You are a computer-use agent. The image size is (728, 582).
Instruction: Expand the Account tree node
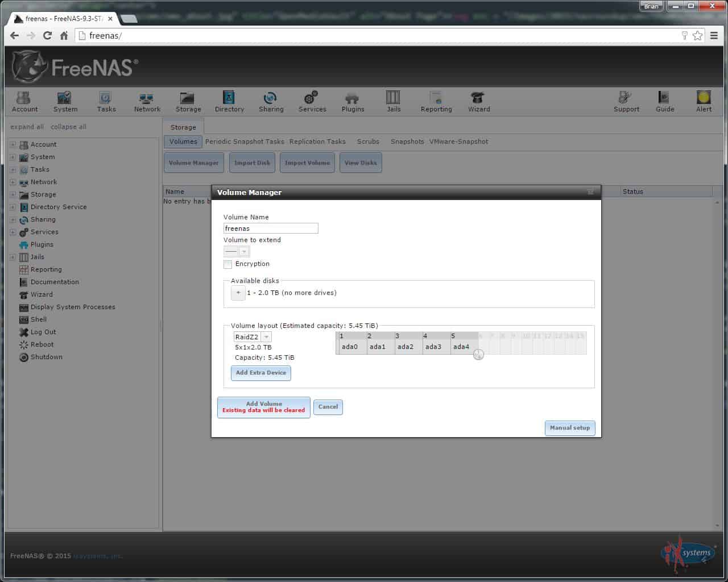[x=13, y=144]
